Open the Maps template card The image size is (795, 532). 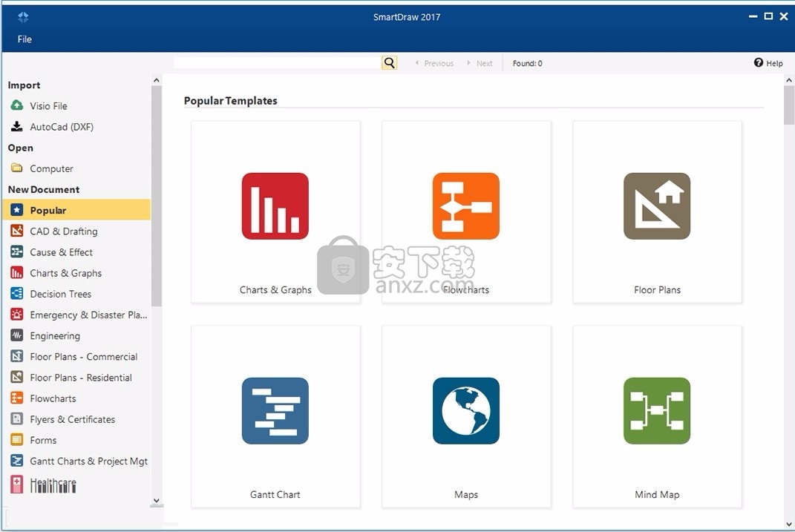466,416
